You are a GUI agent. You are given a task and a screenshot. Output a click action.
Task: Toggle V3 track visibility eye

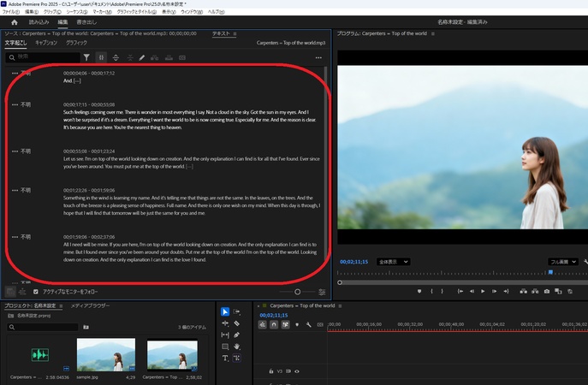pos(296,371)
